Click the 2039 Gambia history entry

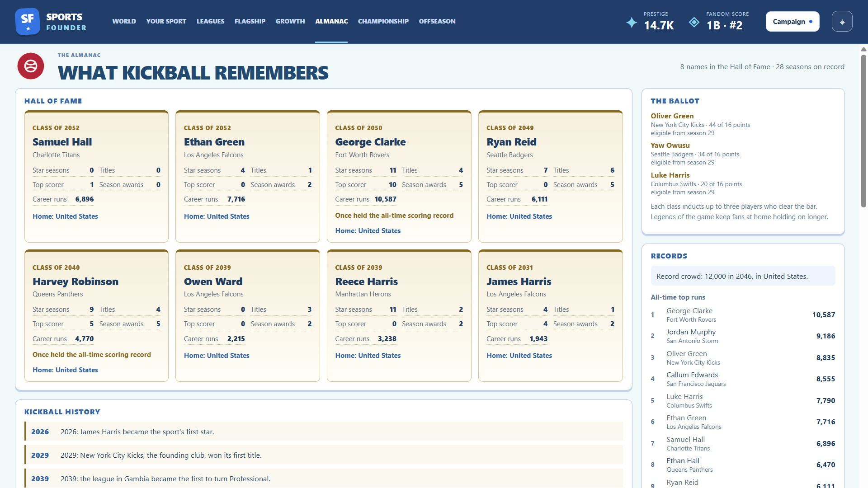click(x=324, y=479)
